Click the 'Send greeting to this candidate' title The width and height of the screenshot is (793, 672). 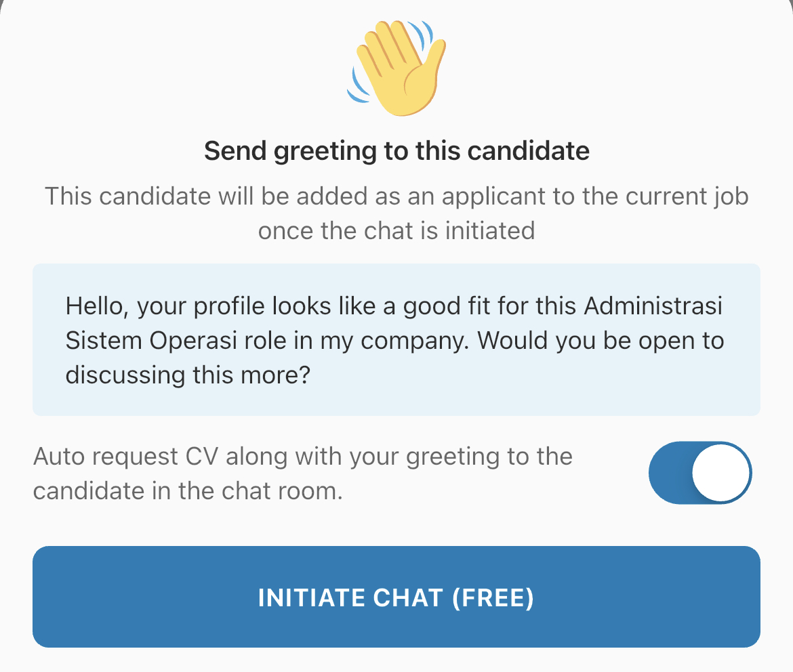tap(396, 150)
